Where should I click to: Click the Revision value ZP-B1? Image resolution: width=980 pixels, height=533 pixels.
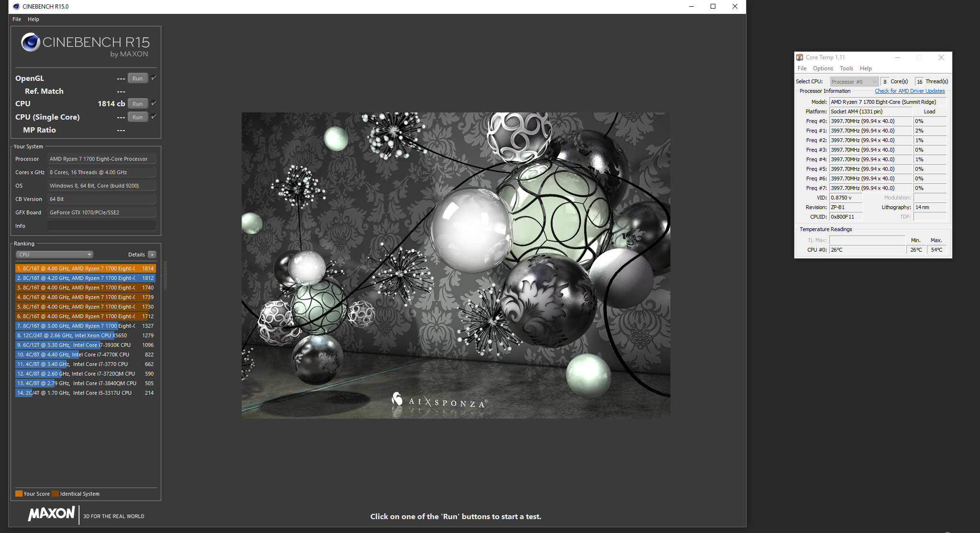click(846, 207)
